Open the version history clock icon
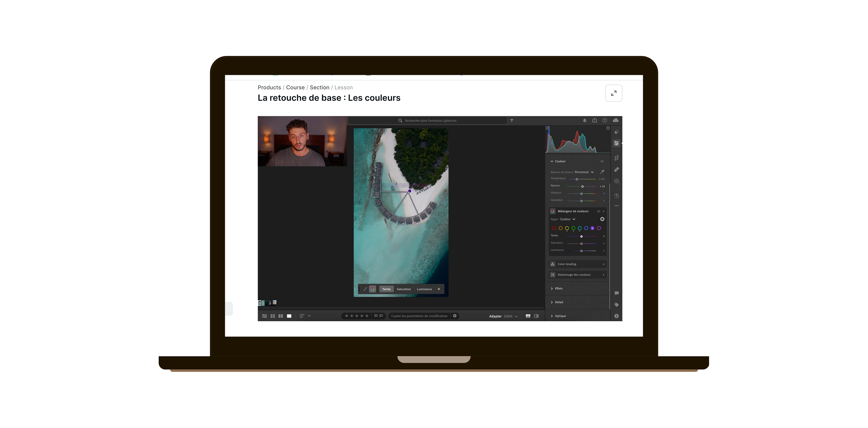 (x=616, y=196)
